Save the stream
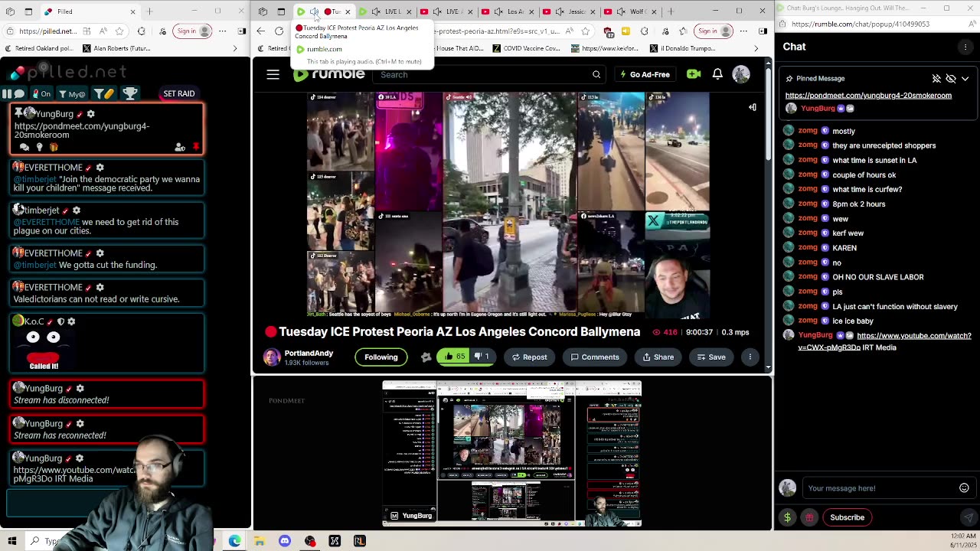This screenshot has width=980, height=551. pos(711,357)
